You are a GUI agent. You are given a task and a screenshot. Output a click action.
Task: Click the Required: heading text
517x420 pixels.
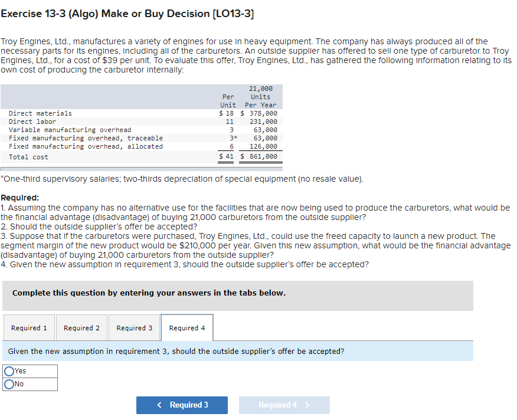click(20, 198)
